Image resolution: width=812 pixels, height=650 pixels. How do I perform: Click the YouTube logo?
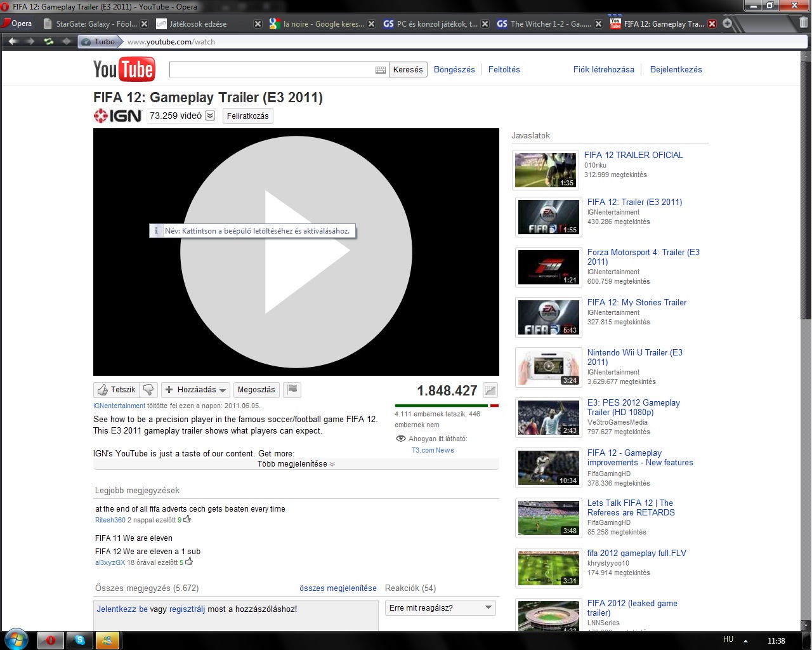(124, 69)
